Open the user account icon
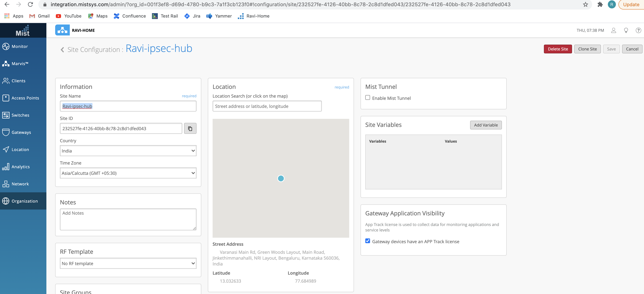This screenshot has height=294, width=644. (613, 30)
